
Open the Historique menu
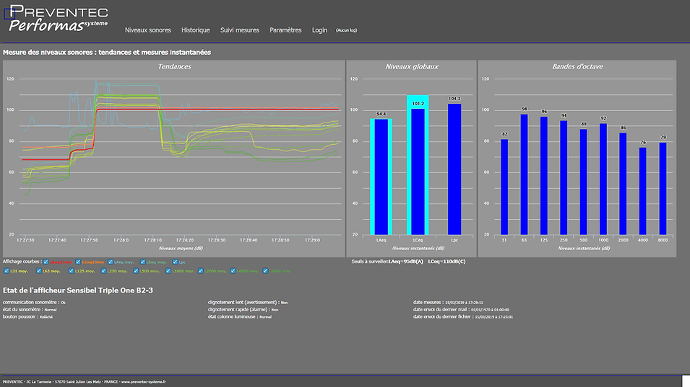[x=195, y=30]
